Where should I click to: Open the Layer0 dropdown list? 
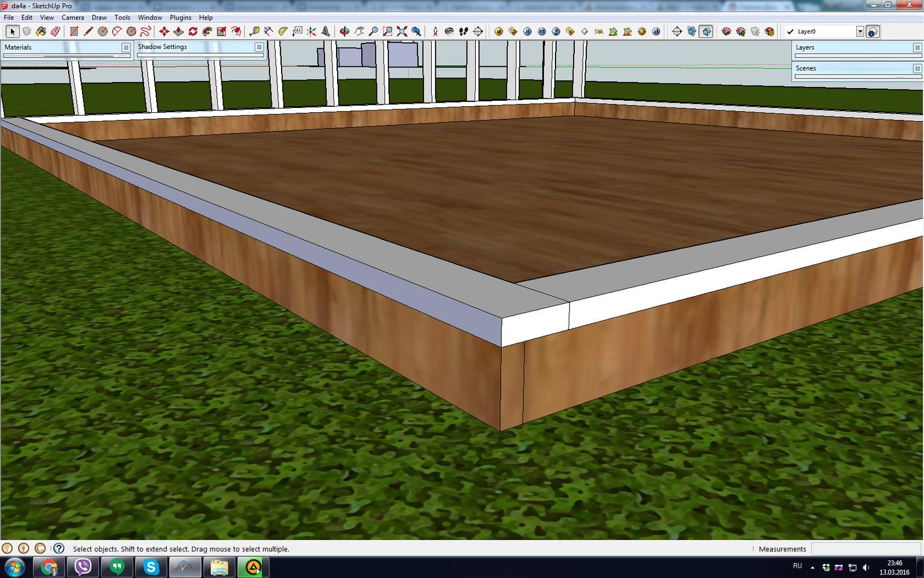(x=860, y=31)
